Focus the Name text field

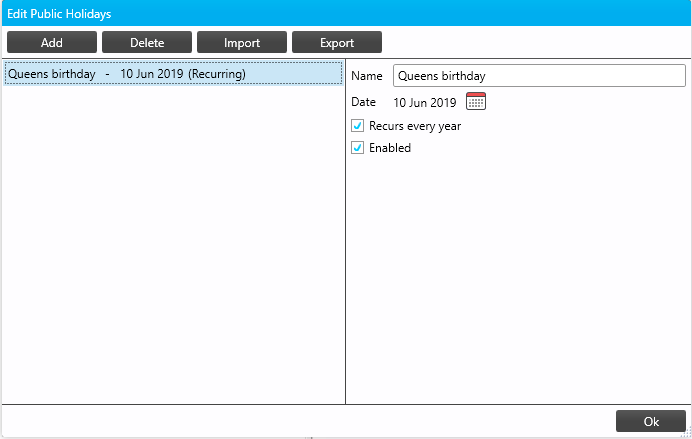coord(538,76)
